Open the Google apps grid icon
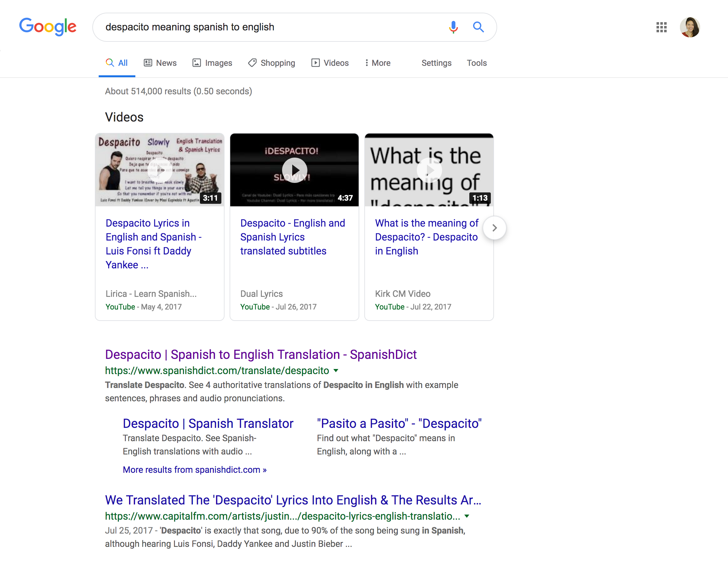This screenshot has height=563, width=728. 661,27
